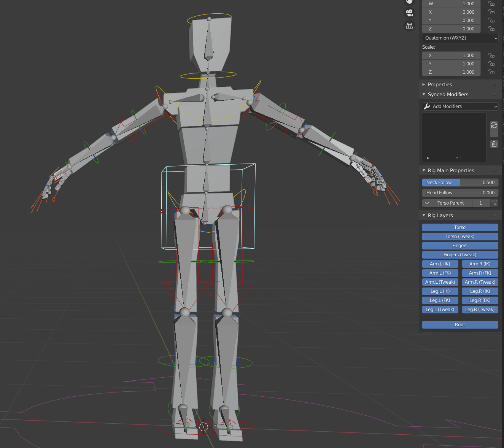Collapse the Rig Layers panel
The width and height of the screenshot is (504, 448).
click(440, 215)
